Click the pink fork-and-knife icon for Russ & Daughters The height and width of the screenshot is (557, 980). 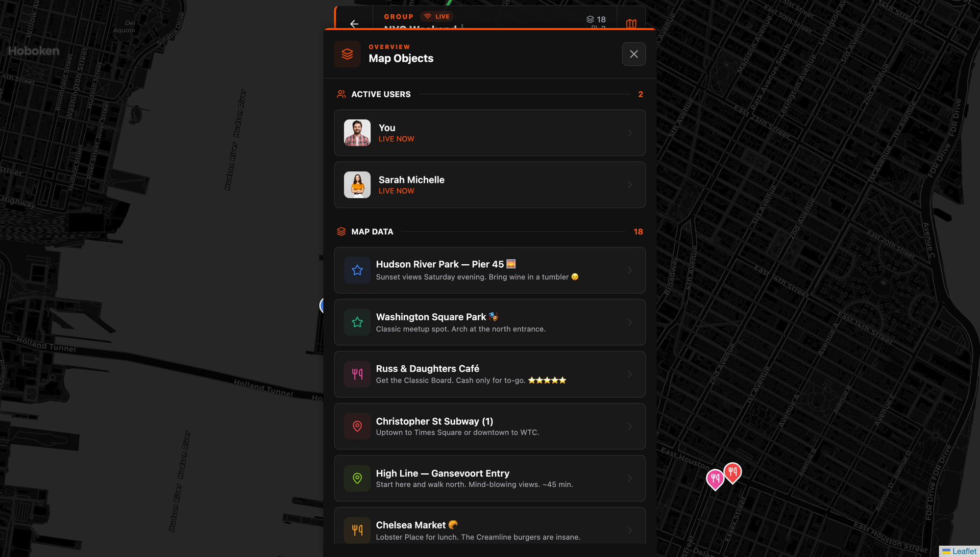coord(357,374)
